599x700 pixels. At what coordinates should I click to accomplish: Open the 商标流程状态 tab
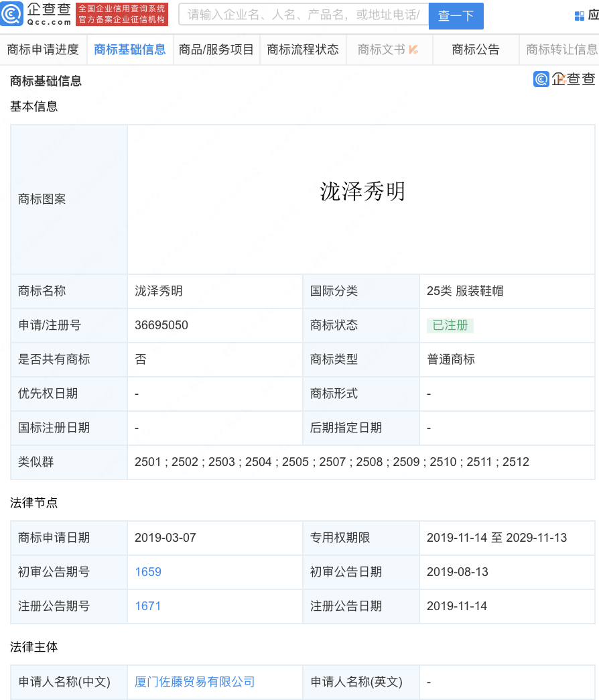pos(303,50)
